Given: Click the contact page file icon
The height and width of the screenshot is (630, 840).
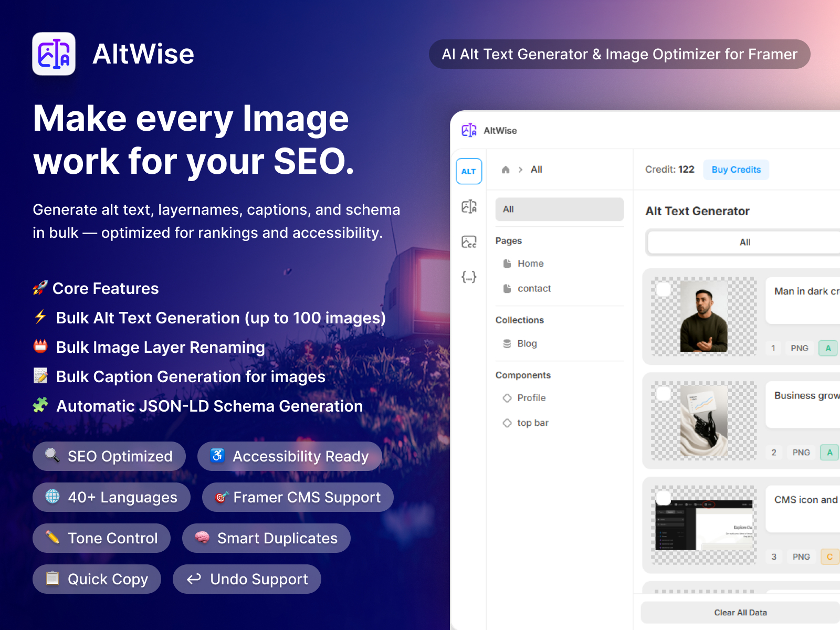Looking at the screenshot, I should point(507,289).
